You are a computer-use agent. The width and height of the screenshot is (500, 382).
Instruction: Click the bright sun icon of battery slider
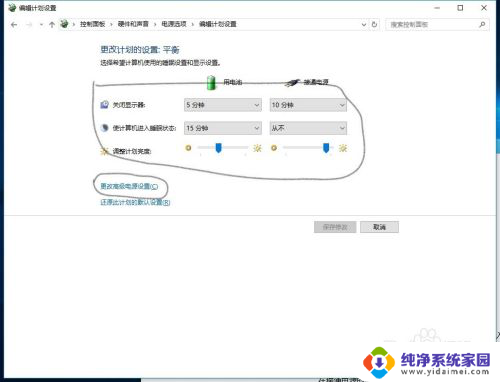coord(257,148)
